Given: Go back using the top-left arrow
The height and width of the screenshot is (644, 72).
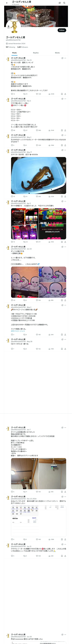Looking at the screenshot, I should 7,3.
